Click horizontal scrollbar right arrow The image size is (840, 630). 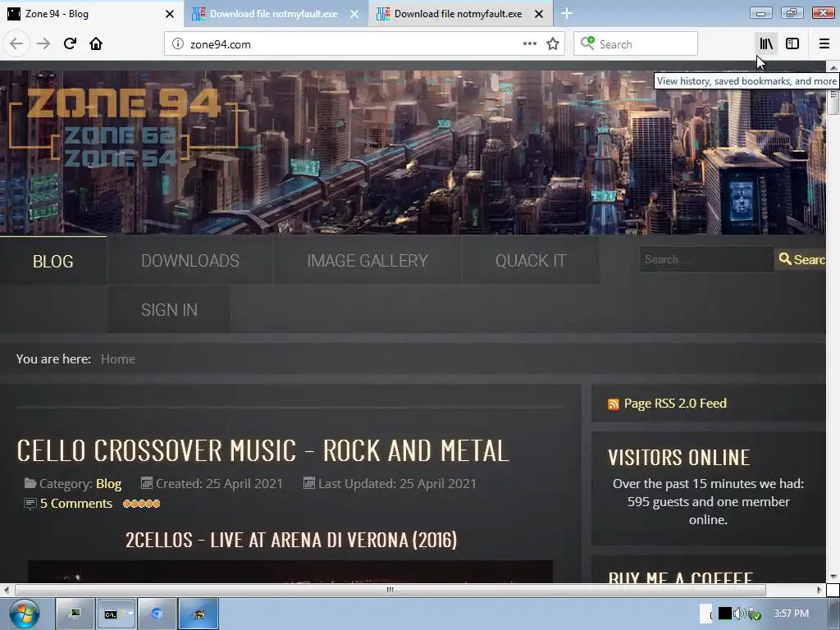click(x=819, y=590)
